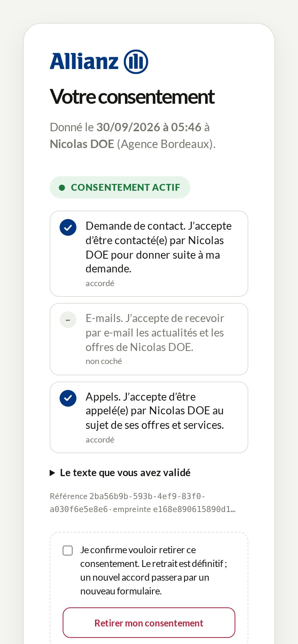Click the 'Votre consentement' heading

pos(132,97)
